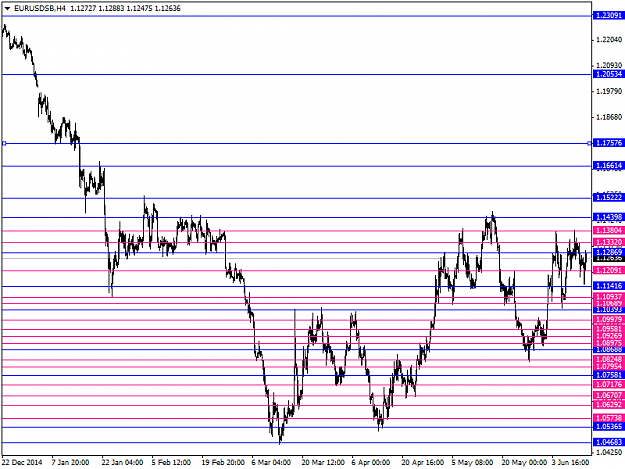Click the 1.11416 blue price label
Screen dimensions: 625x469
(x=608, y=286)
